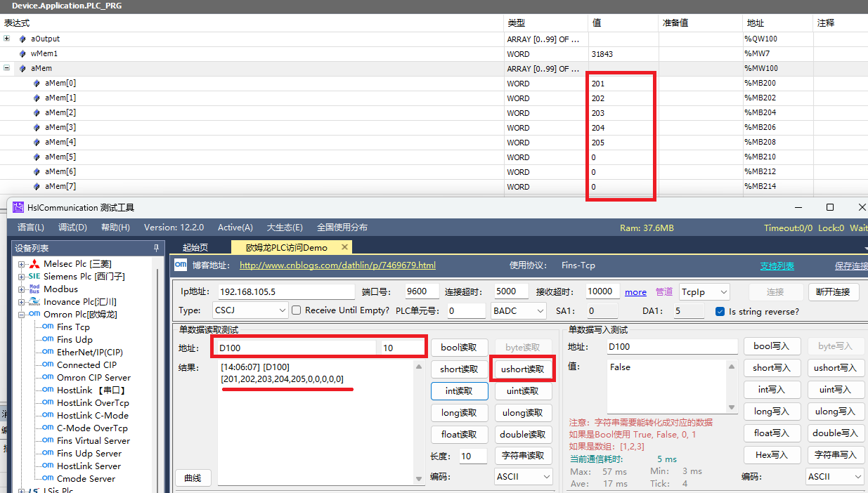Click the Melsec Plc red icon
868x493 pixels.
(34, 264)
